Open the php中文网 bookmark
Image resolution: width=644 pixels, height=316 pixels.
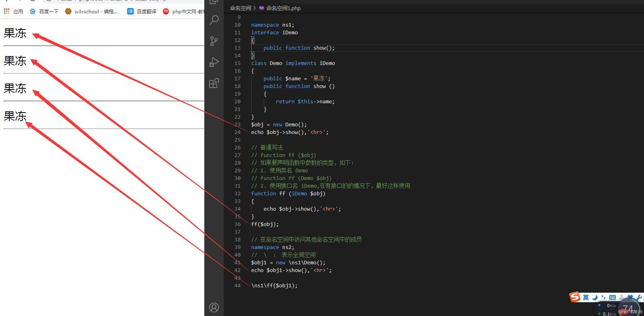click(183, 11)
